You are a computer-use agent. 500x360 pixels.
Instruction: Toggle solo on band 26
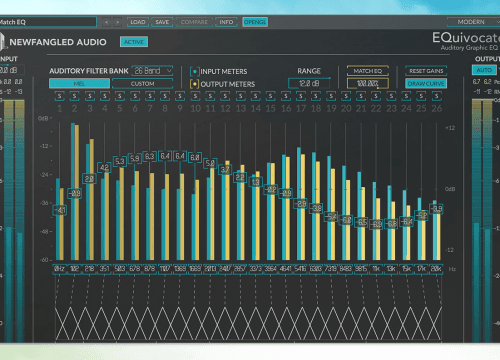437,96
